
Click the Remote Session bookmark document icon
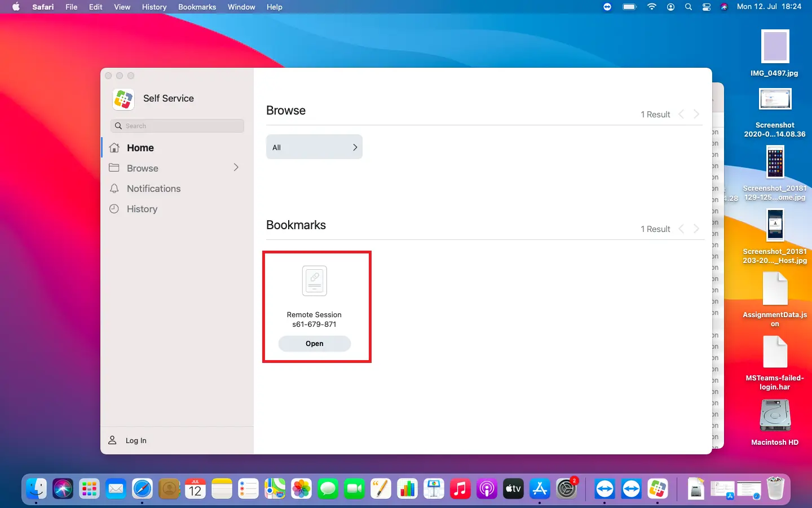(x=315, y=281)
